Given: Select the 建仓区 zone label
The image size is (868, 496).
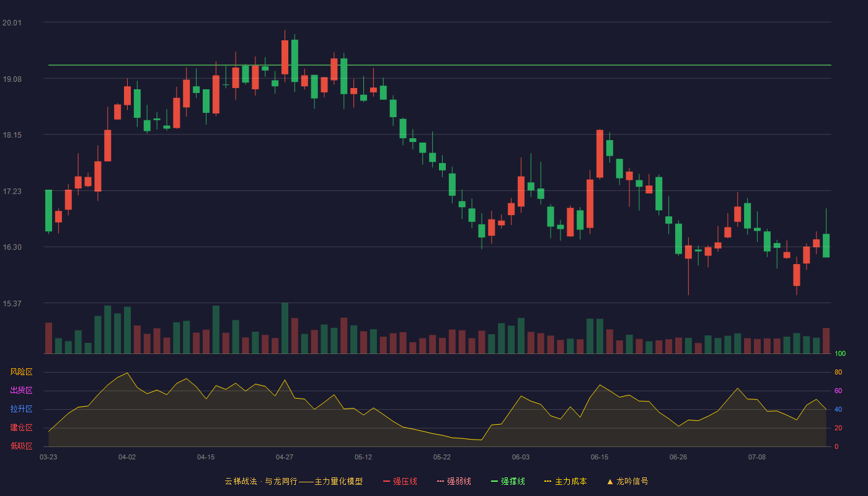Looking at the screenshot, I should pyautogui.click(x=21, y=428).
